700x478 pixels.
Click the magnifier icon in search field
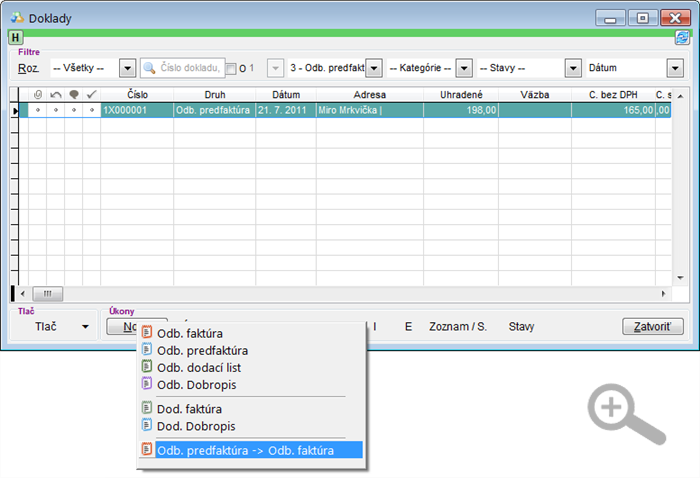point(149,68)
